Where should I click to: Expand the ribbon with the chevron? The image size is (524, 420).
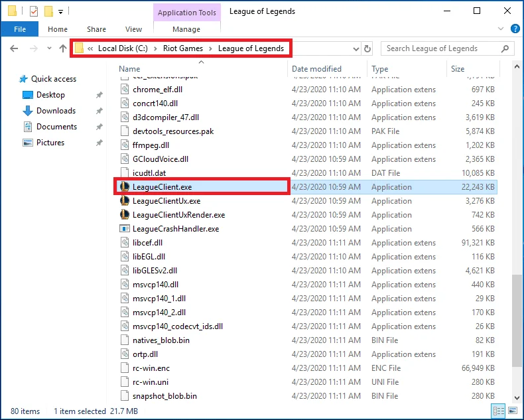point(501,29)
